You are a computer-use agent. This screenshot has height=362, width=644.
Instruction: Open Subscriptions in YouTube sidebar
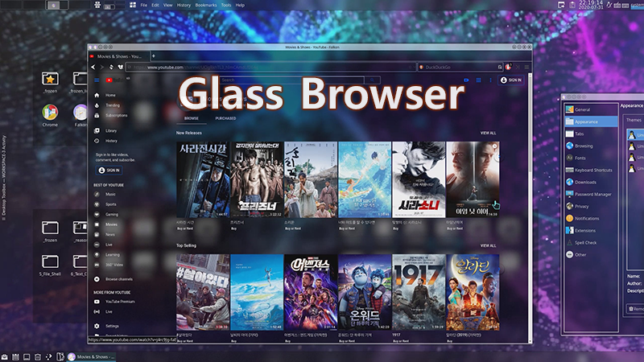[x=110, y=116]
